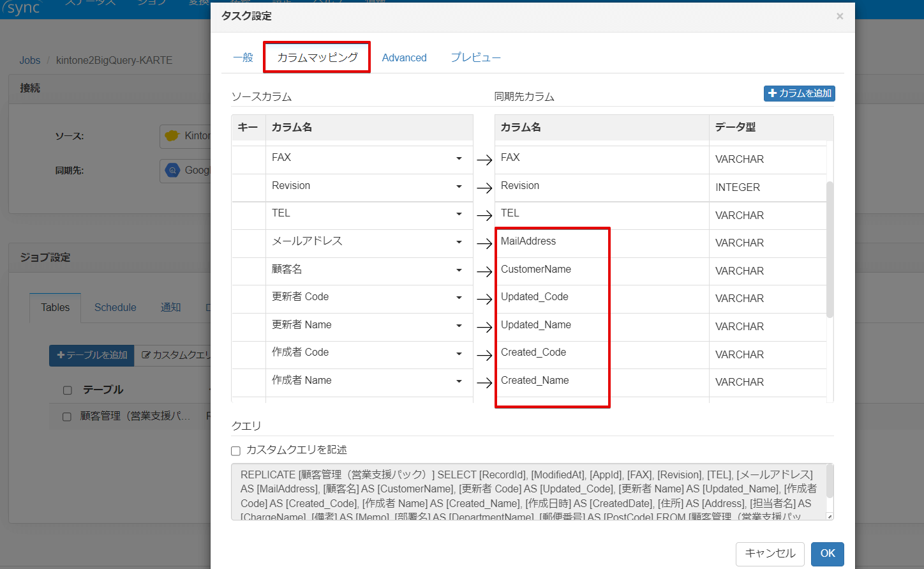924x569 pixels.
Task: Open the 更新者 Code source column dropdown
Action: tap(459, 298)
